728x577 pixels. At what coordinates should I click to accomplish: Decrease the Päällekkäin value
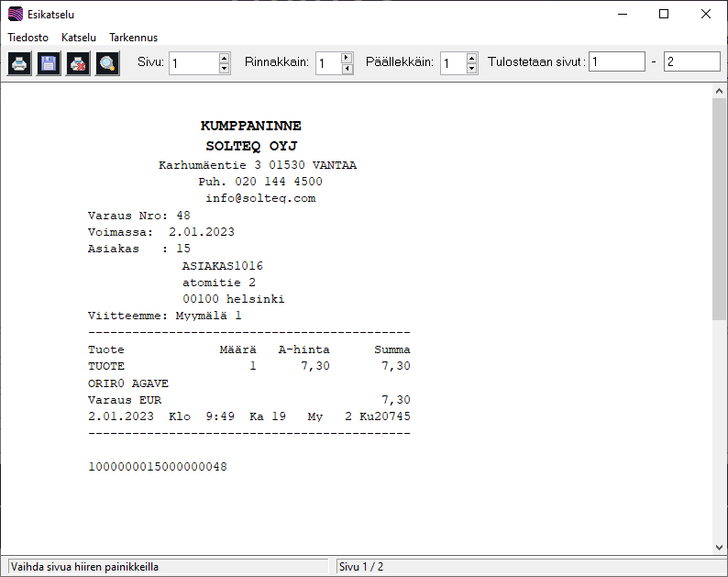coord(471,68)
